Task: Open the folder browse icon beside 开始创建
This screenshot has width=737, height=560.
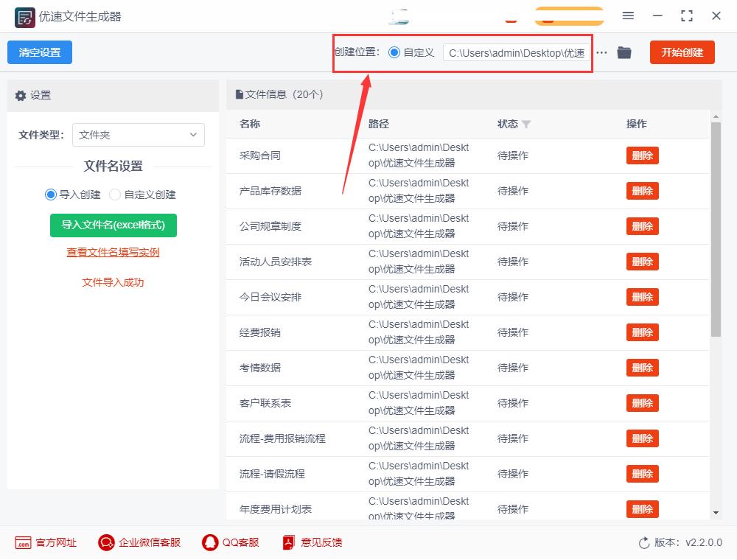Action: (x=624, y=52)
